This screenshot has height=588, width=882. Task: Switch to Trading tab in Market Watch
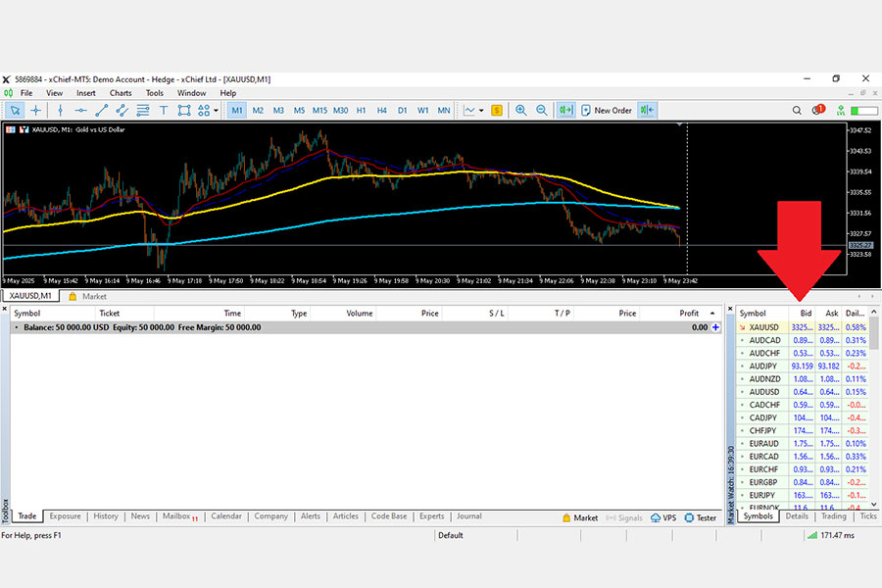pyautogui.click(x=834, y=516)
